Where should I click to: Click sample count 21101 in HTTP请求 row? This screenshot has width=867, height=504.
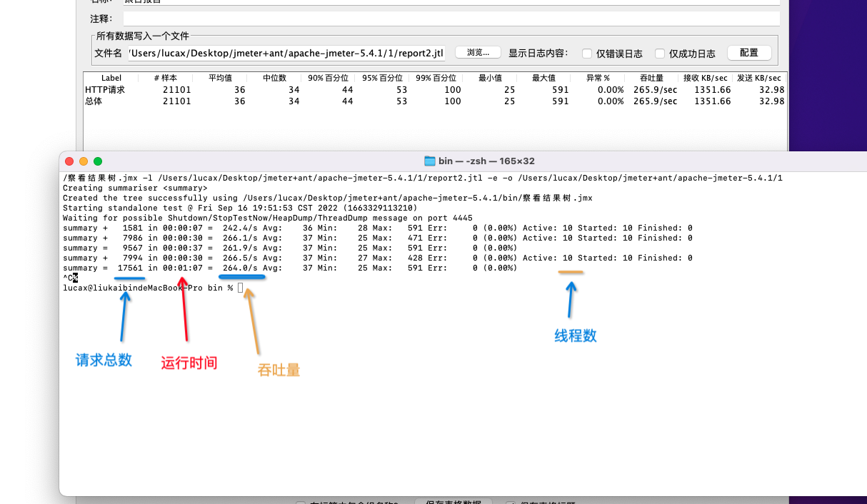tap(177, 90)
